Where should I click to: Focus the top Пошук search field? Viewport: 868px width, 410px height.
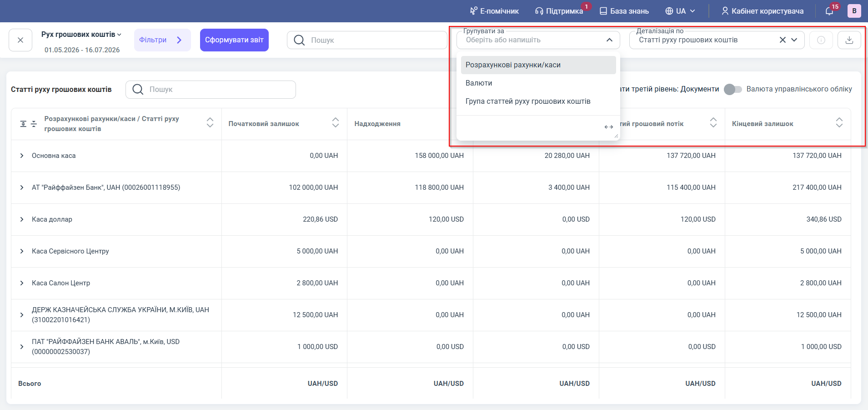(367, 40)
